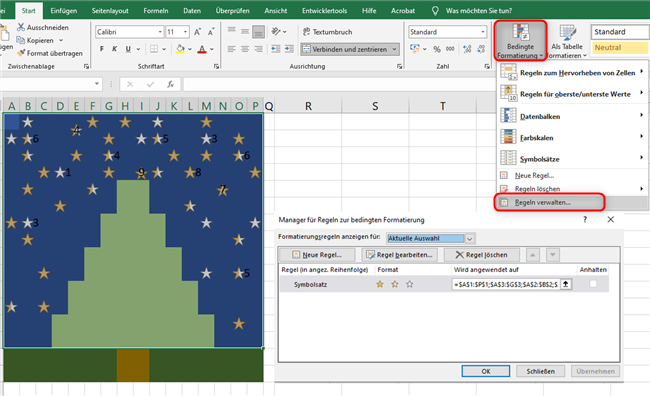The width and height of the screenshot is (650, 396).
Task: Open Daten ribbon tab
Action: click(192, 11)
